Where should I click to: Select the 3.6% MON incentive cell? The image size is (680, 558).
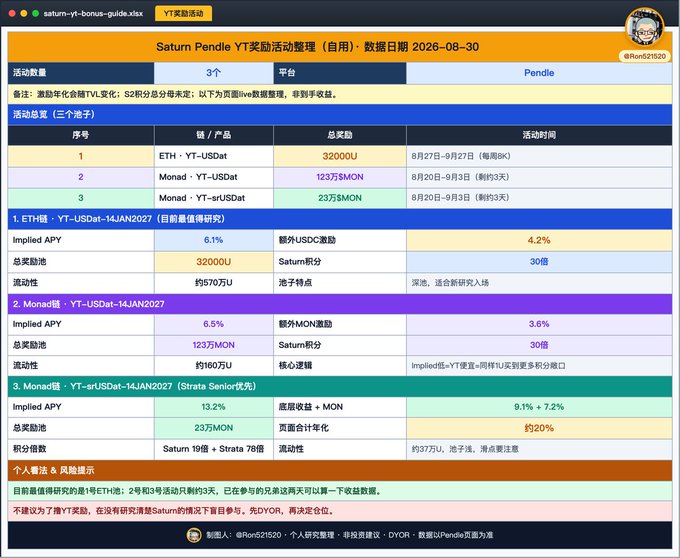(x=539, y=324)
